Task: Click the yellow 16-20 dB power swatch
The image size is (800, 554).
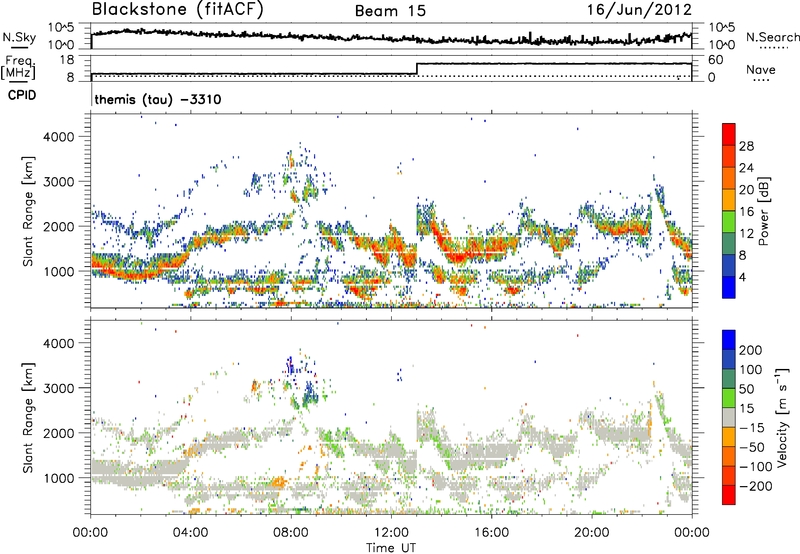Action: 729,200
